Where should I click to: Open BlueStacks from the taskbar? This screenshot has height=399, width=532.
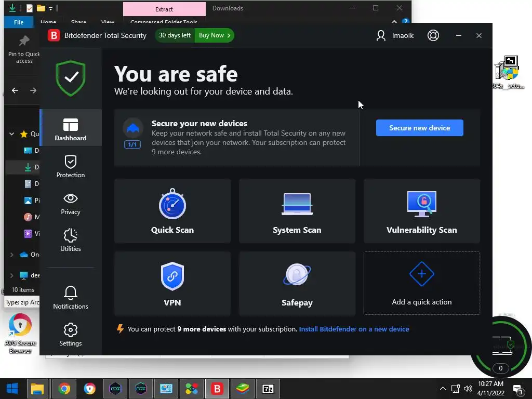243,389
